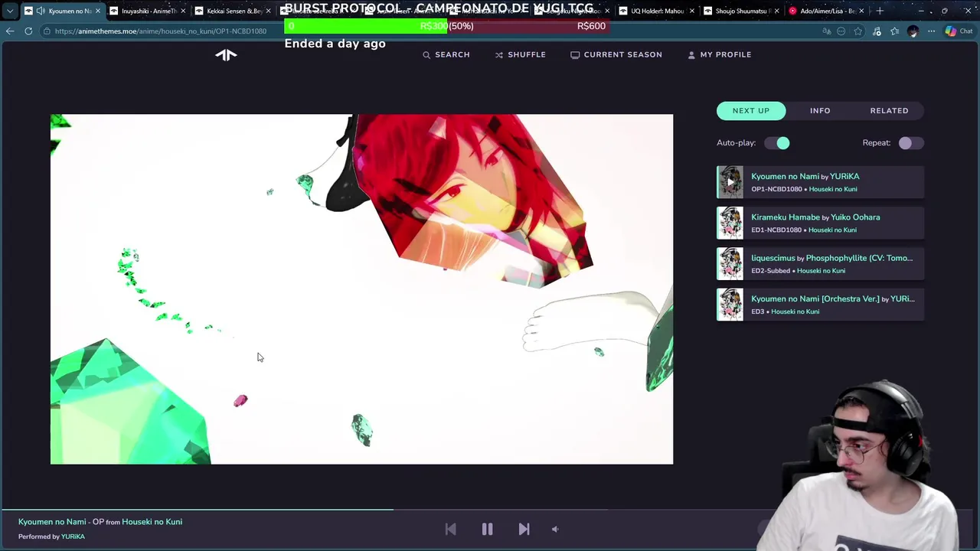This screenshot has height=551, width=980.
Task: Add page to favorites star
Action: (858, 31)
